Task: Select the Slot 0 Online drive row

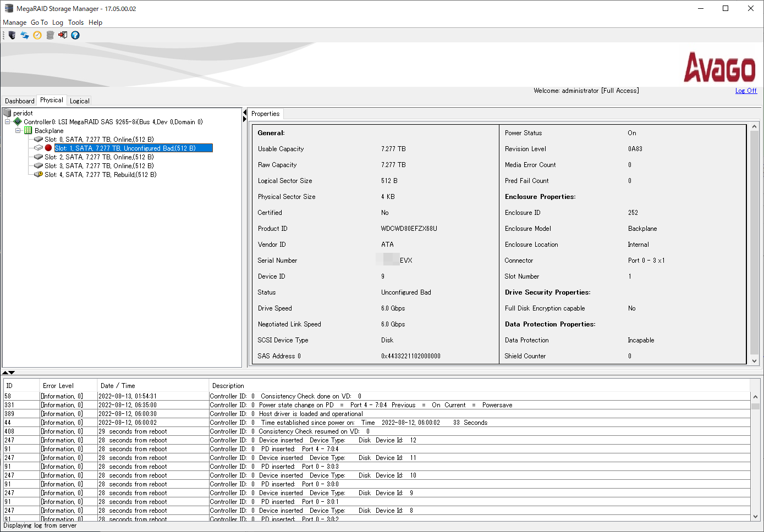Action: pyautogui.click(x=99, y=140)
